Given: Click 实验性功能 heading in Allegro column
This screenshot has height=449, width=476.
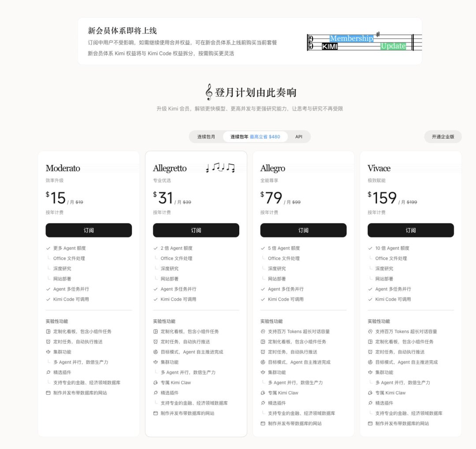Looking at the screenshot, I should pyautogui.click(x=271, y=321).
